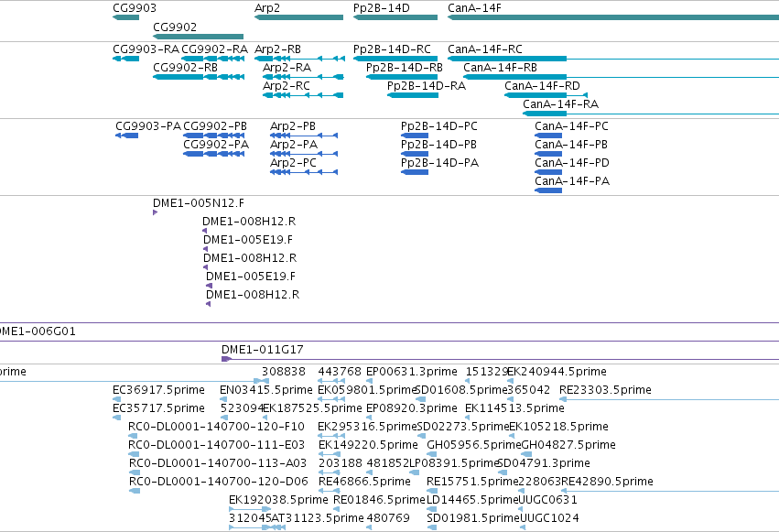
Task: Select EST UUGC1024
Action: coord(523,528)
